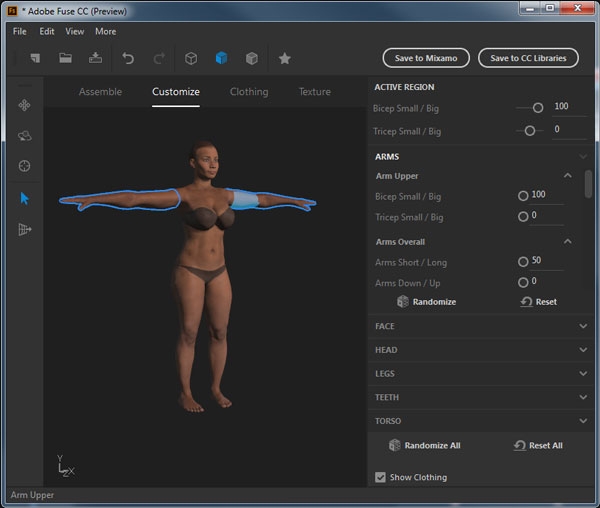Click the Randomize All button

[425, 445]
